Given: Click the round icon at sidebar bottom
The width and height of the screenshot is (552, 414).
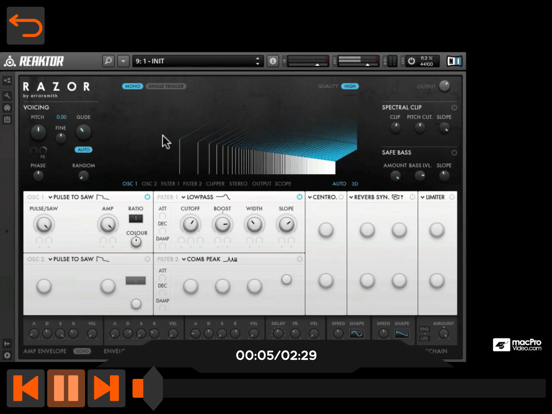Looking at the screenshot, I should (x=7, y=355).
